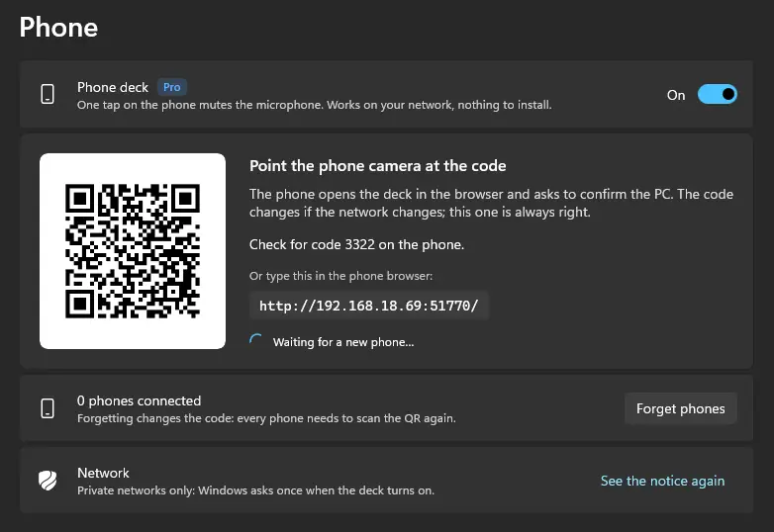The image size is (774, 532).
Task: Click the Network title text
Action: click(103, 473)
